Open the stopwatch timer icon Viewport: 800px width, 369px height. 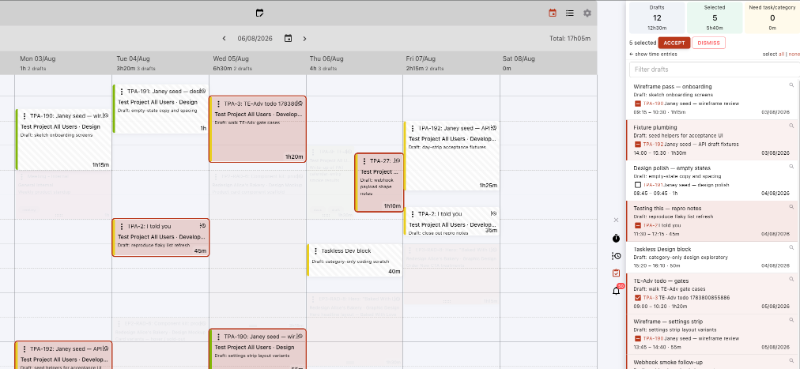tap(616, 238)
